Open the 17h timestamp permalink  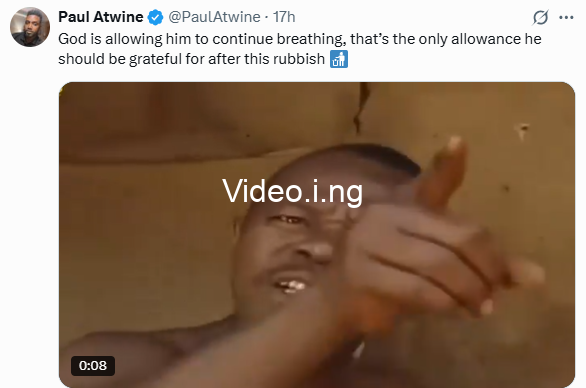point(284,17)
